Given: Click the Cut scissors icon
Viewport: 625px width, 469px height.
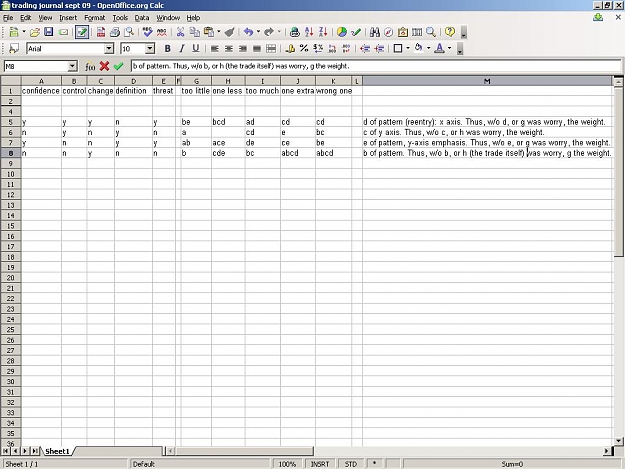Looking at the screenshot, I should tap(180, 32).
